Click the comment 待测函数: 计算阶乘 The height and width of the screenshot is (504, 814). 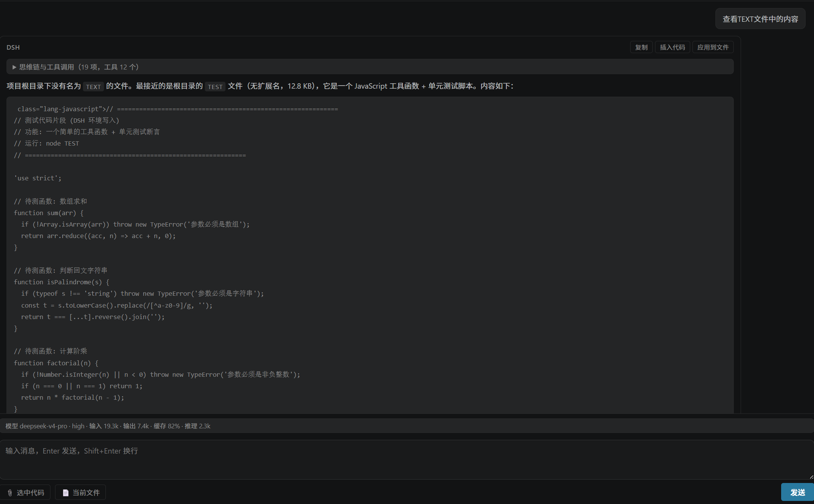[x=50, y=351]
